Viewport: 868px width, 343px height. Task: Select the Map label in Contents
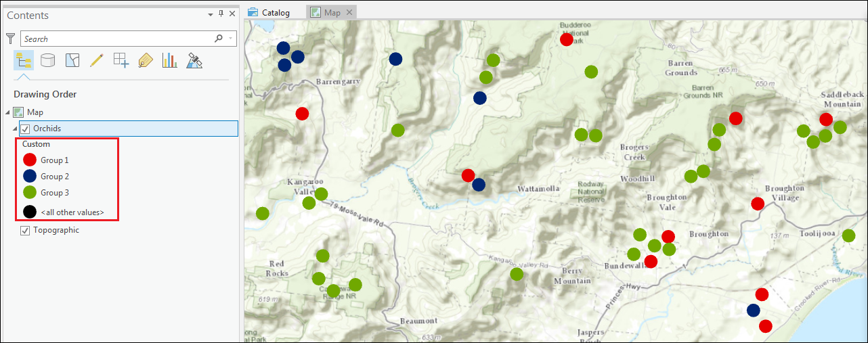[x=35, y=112]
